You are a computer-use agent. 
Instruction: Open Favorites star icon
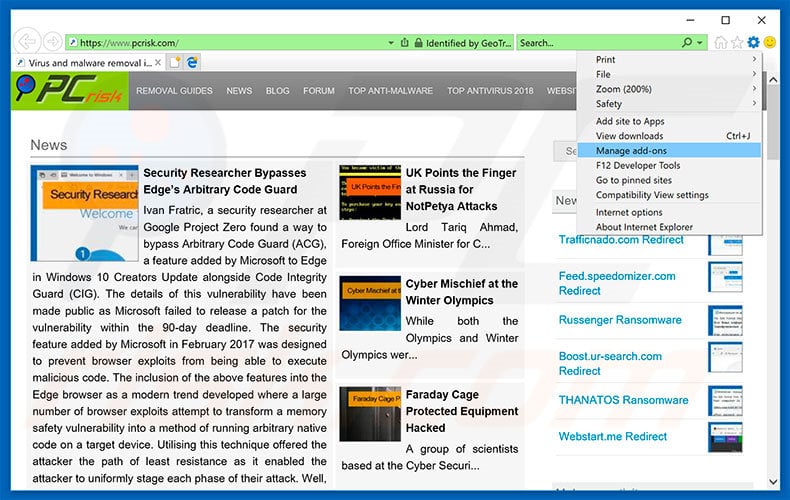coord(737,42)
